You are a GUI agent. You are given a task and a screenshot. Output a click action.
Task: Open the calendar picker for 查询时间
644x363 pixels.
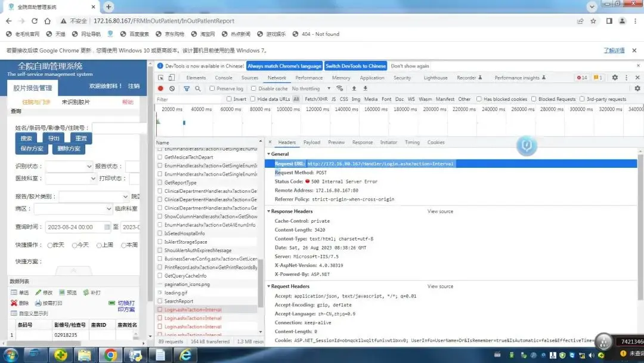pyautogui.click(x=107, y=227)
